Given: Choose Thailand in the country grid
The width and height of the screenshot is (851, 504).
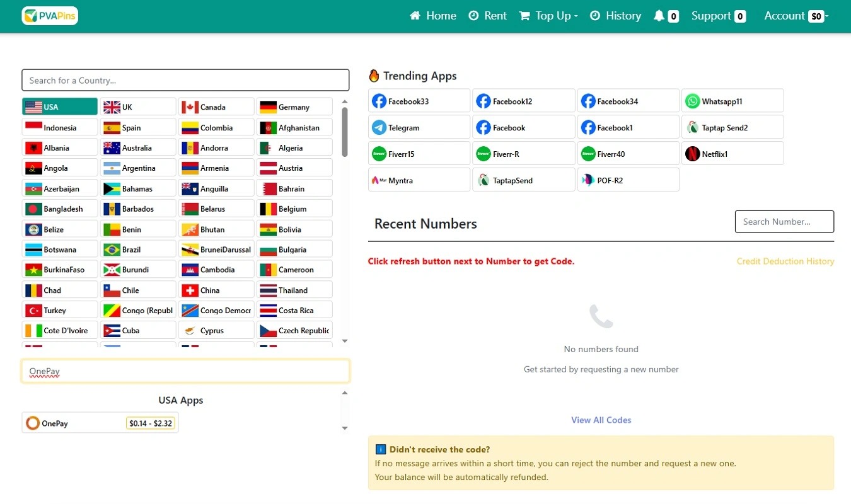Looking at the screenshot, I should pos(294,290).
